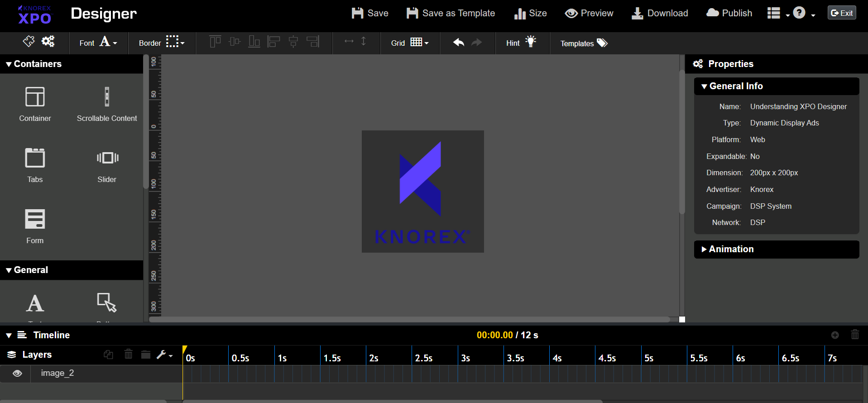This screenshot has height=403, width=868.
Task: Click the Download button
Action: click(660, 13)
